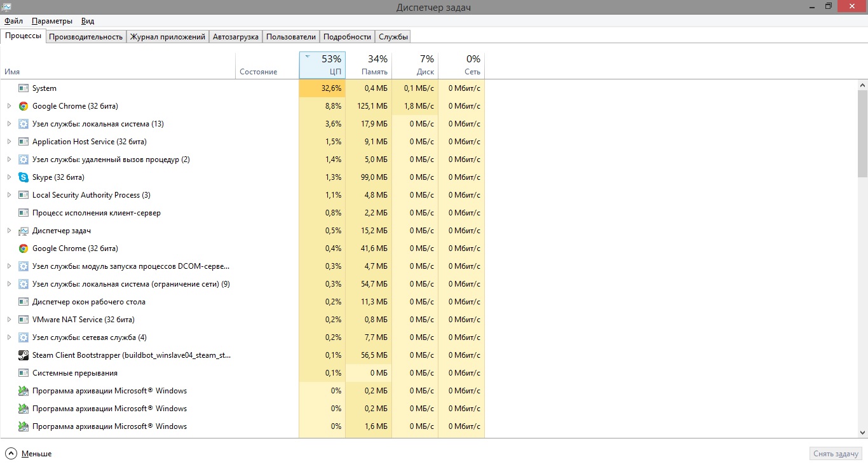The width and height of the screenshot is (868, 469).
Task: Sort by the Диск column header
Action: pyautogui.click(x=415, y=65)
